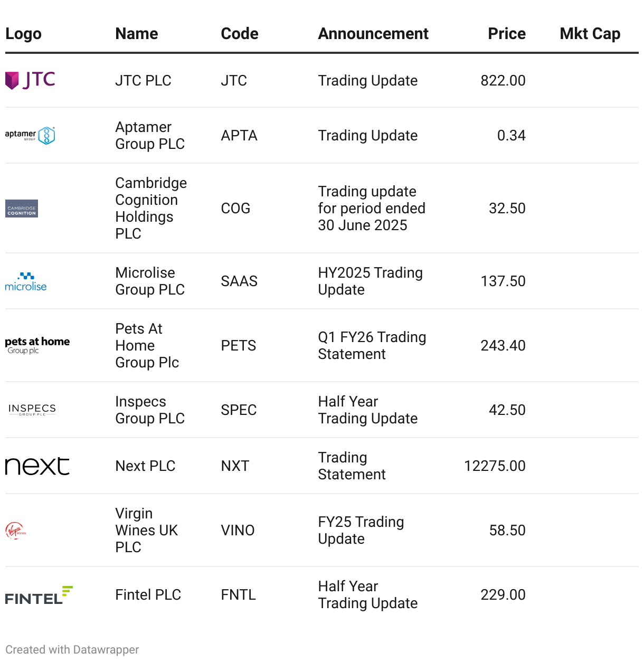Select the Q1 FY26 Trading Statement announcement
Image resolution: width=644 pixels, height=662 pixels.
click(x=372, y=345)
